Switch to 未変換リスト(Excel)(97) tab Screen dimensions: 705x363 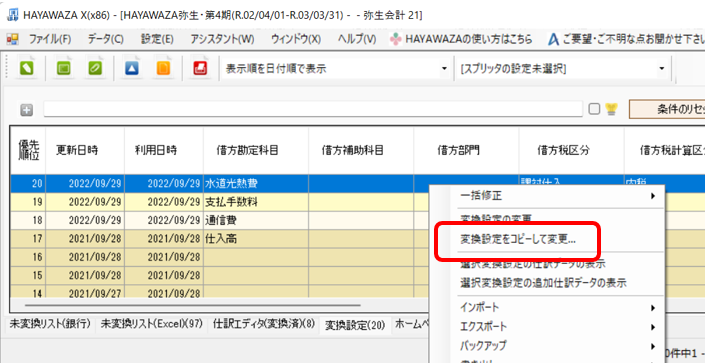click(152, 324)
